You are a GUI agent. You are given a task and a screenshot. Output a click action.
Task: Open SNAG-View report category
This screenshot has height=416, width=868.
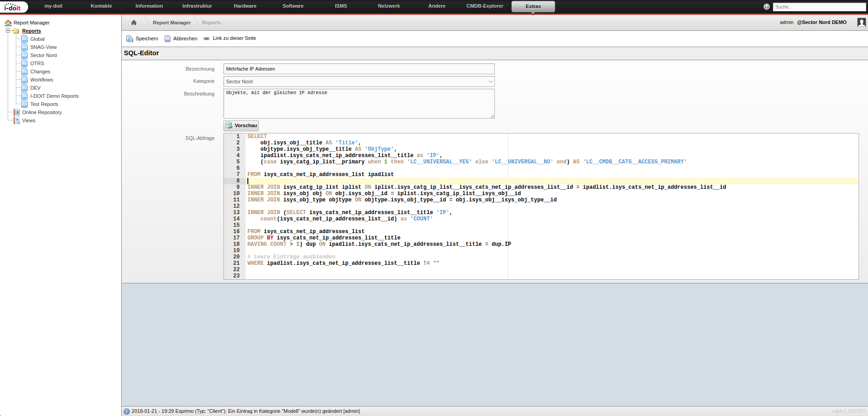coord(43,47)
